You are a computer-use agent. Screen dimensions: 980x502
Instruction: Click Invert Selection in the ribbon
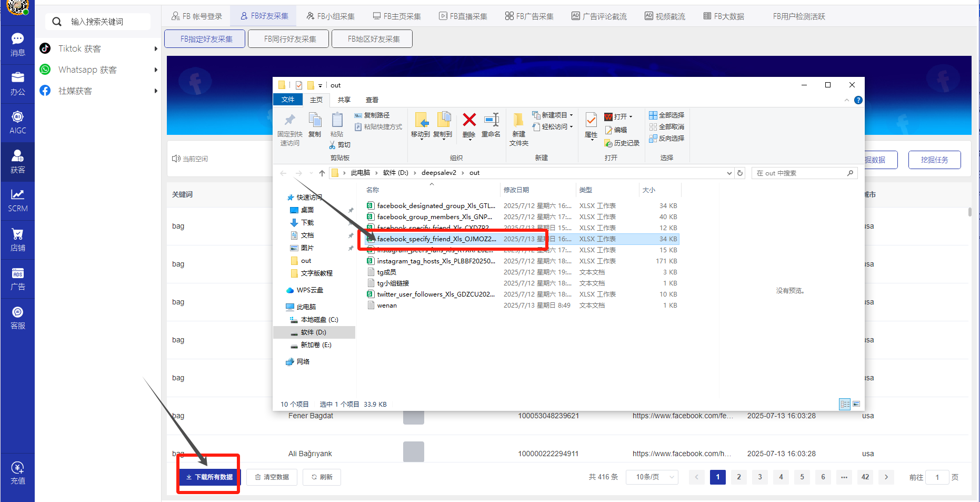[667, 139]
